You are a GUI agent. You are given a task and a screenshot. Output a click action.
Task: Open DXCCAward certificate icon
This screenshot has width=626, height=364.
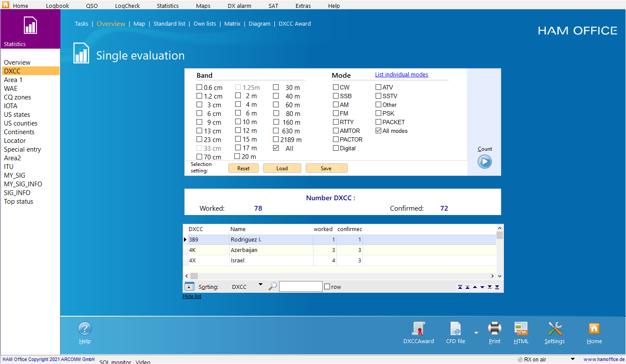(x=419, y=328)
